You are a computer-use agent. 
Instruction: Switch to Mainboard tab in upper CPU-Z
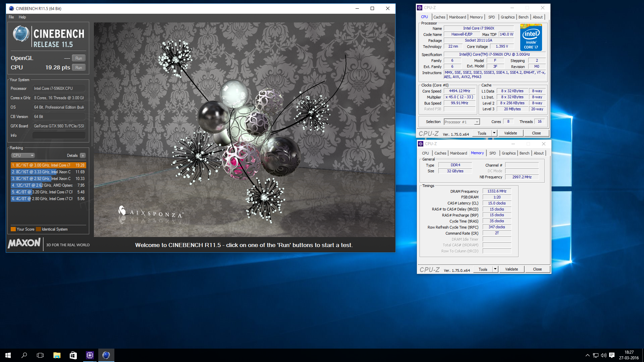click(x=458, y=17)
